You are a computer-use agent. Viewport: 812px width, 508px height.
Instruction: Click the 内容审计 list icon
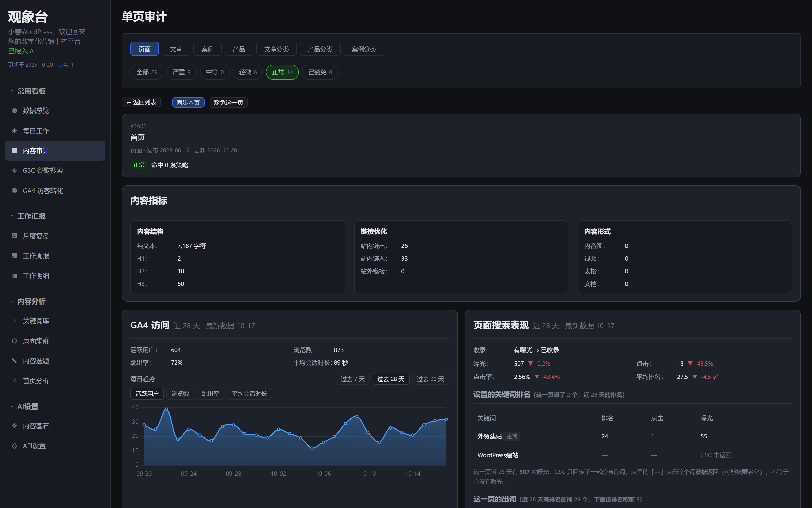pos(14,151)
